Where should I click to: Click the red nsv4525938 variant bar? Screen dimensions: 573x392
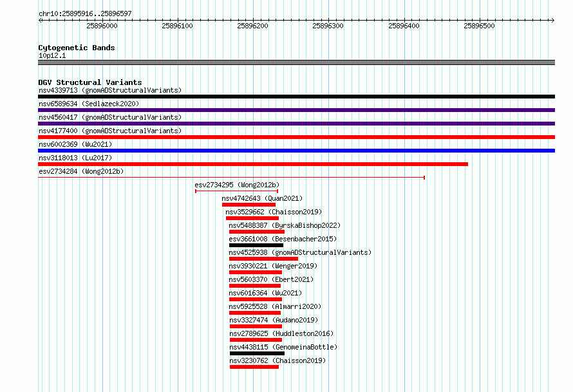tap(264, 259)
